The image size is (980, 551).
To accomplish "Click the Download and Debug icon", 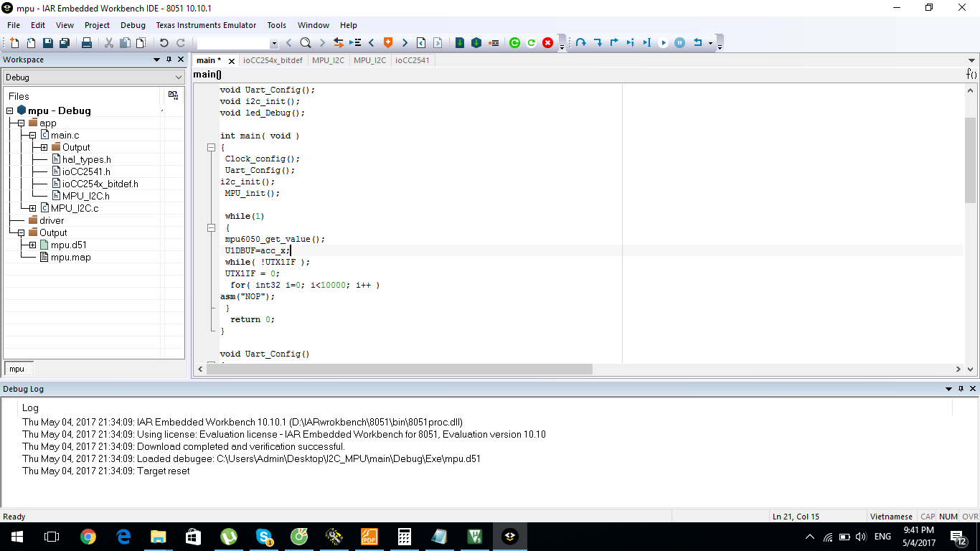I will 460,43.
